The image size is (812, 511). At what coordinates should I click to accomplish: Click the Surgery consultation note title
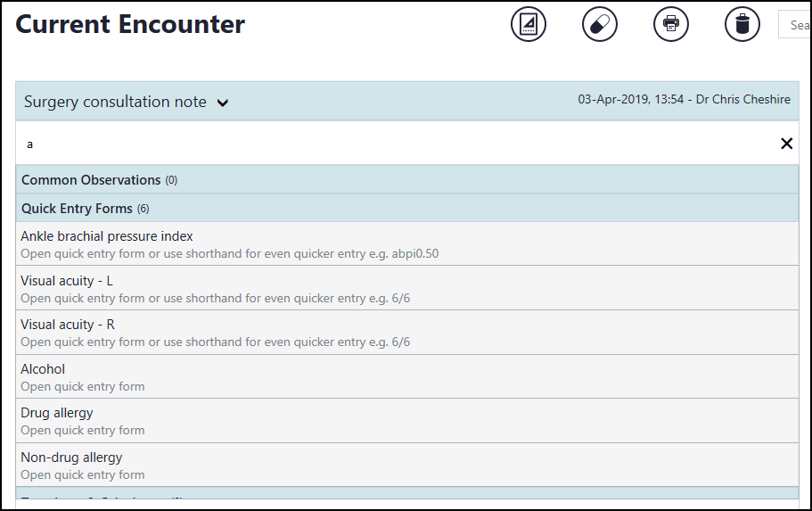(x=115, y=103)
